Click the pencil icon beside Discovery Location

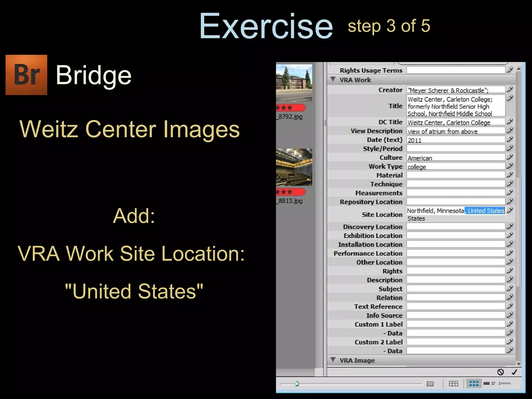pyautogui.click(x=510, y=226)
